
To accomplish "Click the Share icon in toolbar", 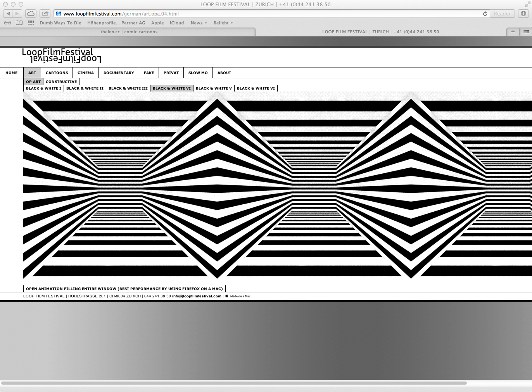I will tap(45, 14).
